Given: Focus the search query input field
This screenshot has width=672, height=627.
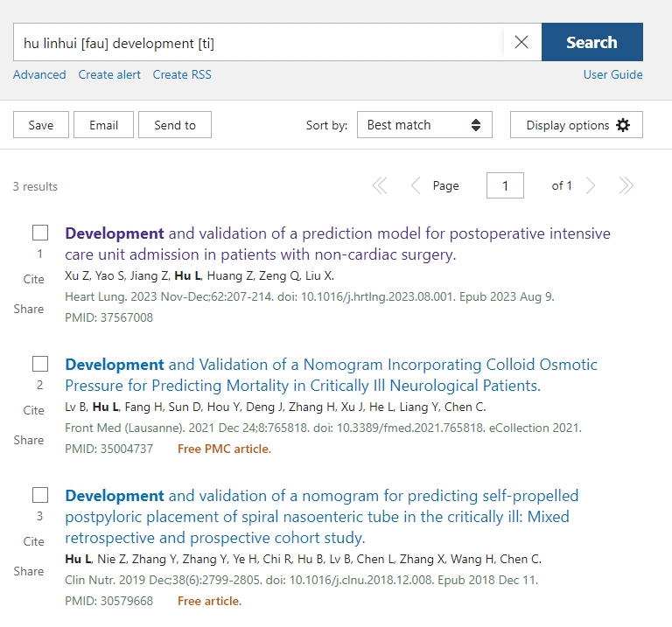Looking at the screenshot, I should tap(258, 42).
